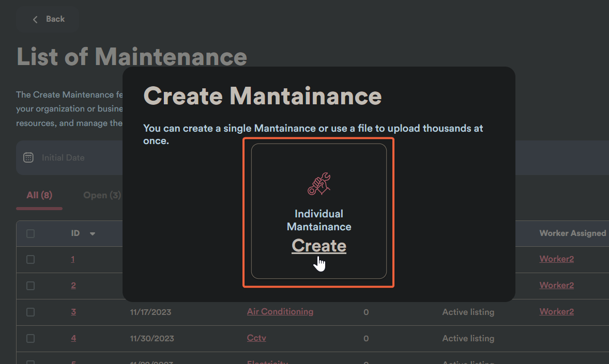The width and height of the screenshot is (609, 364).
Task: Sort by ID using dropdown arrow
Action: [x=93, y=234]
